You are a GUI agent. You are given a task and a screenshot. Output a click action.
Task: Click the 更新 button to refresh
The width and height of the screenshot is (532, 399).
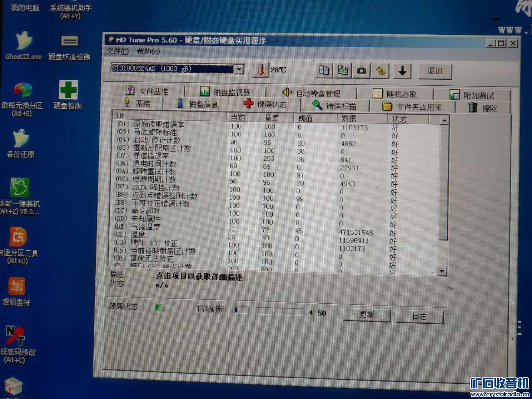click(x=367, y=315)
